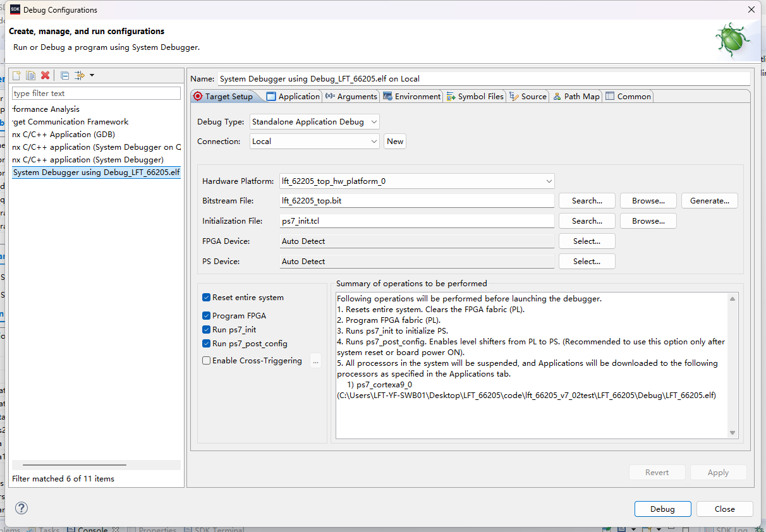
Task: Click Generate next to Bitstream File
Action: click(x=709, y=201)
